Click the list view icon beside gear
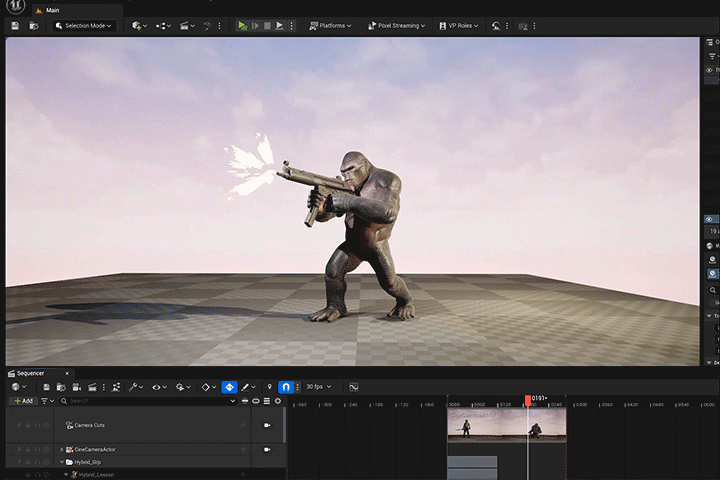The image size is (720, 480). click(267, 401)
